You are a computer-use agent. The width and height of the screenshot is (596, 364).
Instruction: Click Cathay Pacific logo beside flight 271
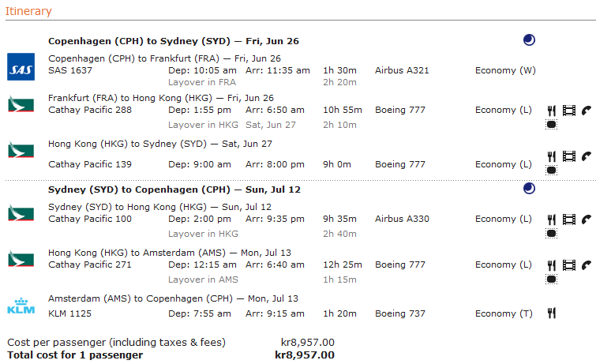[x=20, y=258]
